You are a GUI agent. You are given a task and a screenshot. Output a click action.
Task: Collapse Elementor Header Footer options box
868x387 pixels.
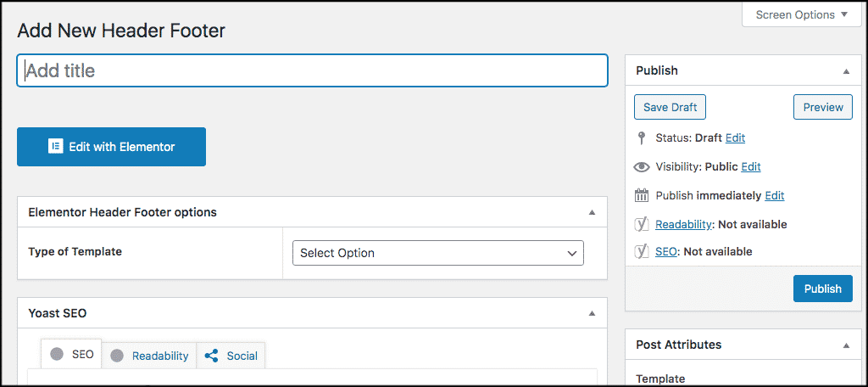[592, 212]
